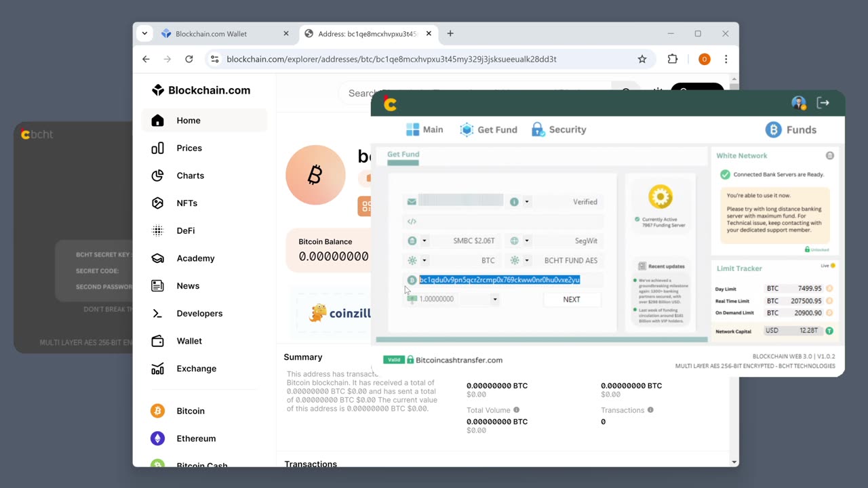Open the Home item in Blockchain.com sidebar
This screenshot has width=868, height=488.
[204, 121]
